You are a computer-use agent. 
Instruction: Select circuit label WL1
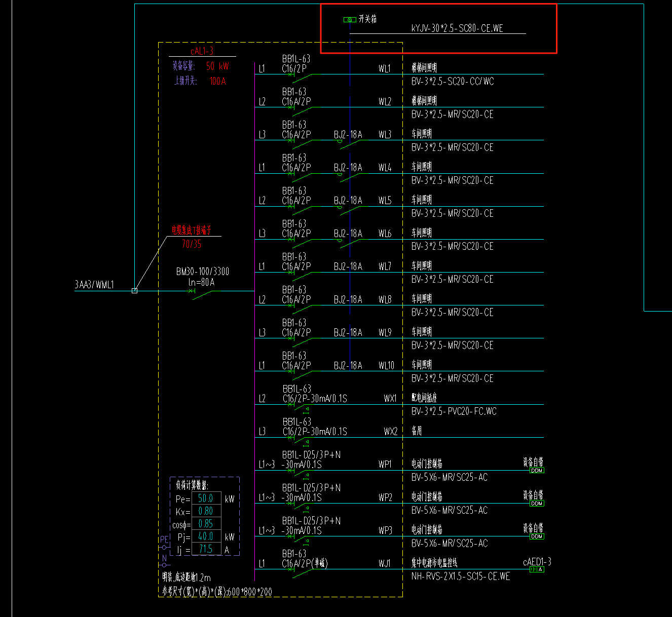click(385, 69)
